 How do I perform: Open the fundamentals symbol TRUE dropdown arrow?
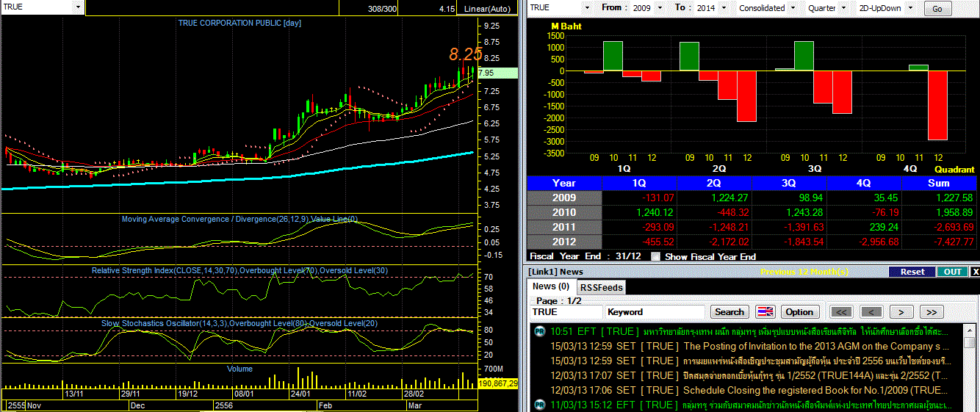click(587, 7)
